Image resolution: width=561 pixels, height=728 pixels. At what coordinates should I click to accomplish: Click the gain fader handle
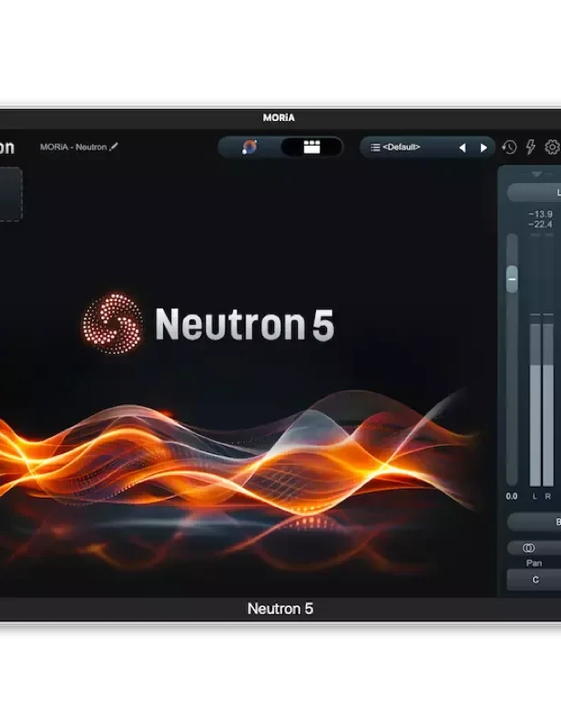click(512, 279)
